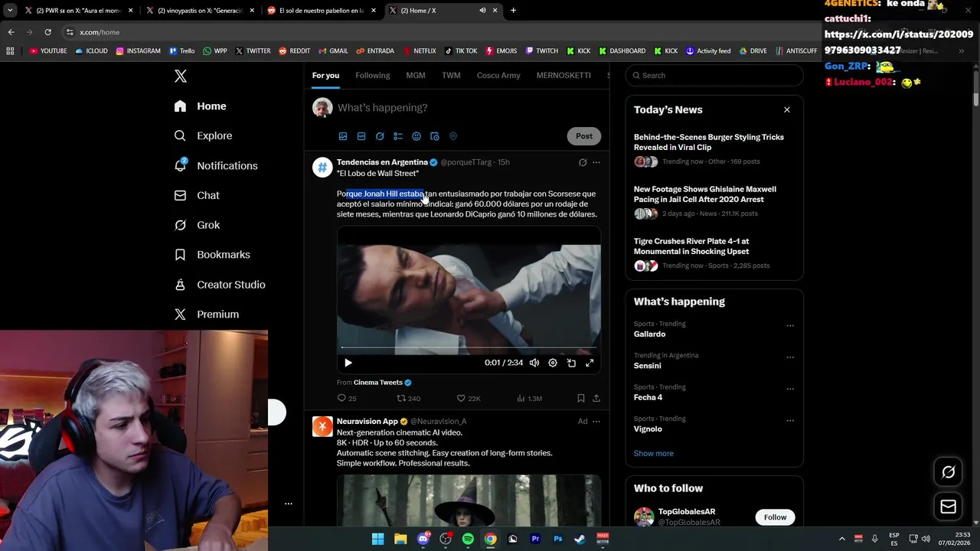The height and width of the screenshot is (551, 980).
Task: Open Grok enhance in the composer
Action: pyautogui.click(x=380, y=136)
